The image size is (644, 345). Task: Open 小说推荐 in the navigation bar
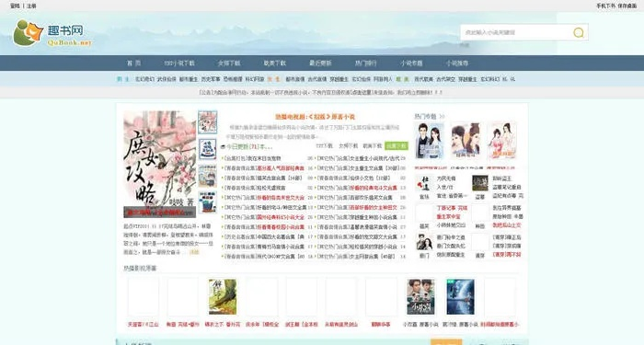point(456,63)
